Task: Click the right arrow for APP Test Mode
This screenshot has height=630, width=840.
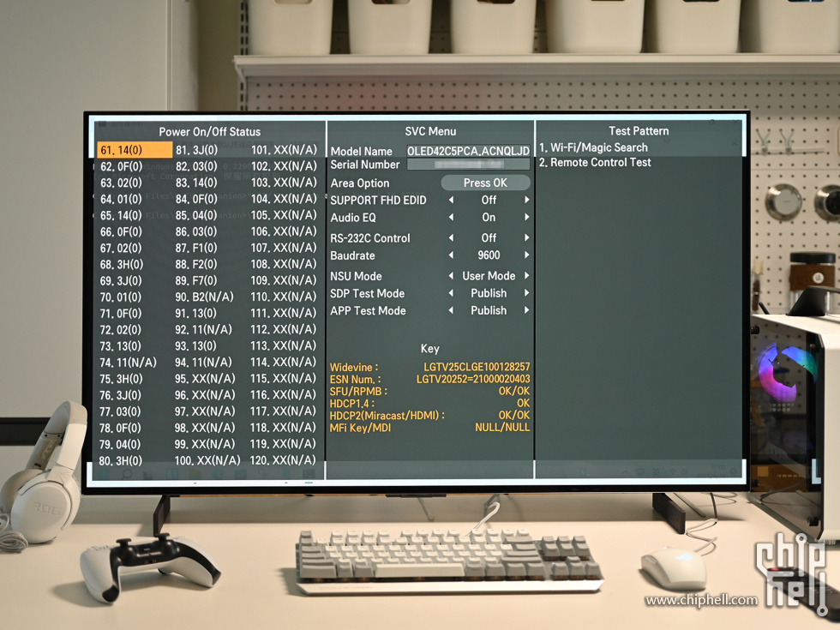Action: [527, 310]
